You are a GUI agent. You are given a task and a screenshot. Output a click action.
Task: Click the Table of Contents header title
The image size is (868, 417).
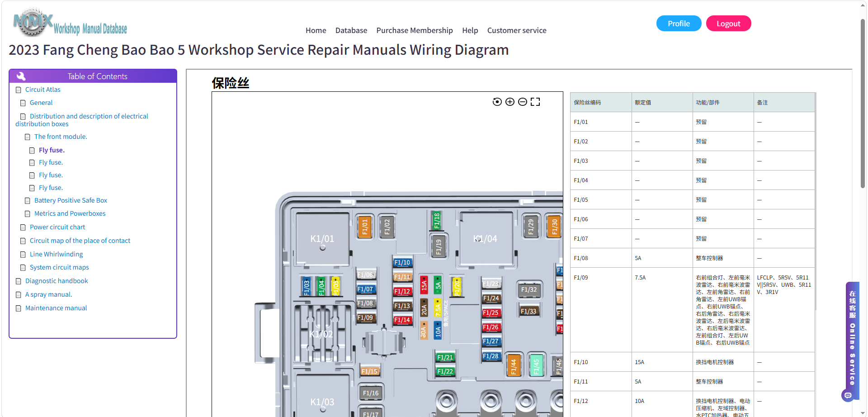point(98,76)
